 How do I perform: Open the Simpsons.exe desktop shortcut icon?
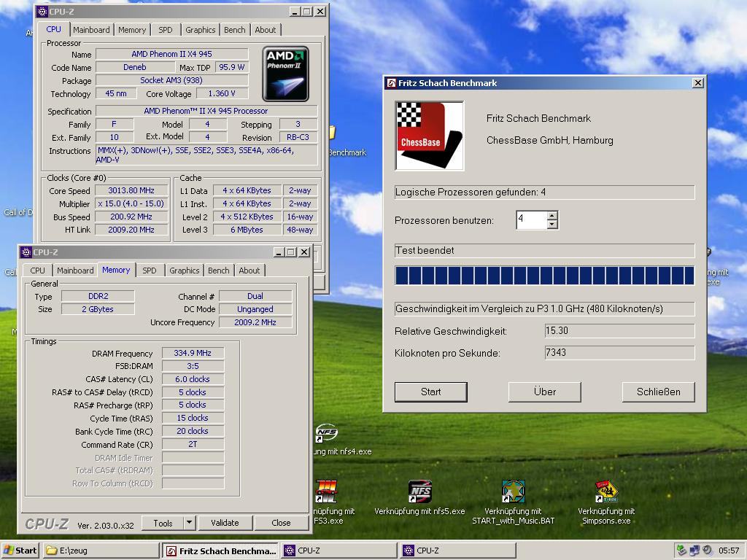tap(606, 491)
